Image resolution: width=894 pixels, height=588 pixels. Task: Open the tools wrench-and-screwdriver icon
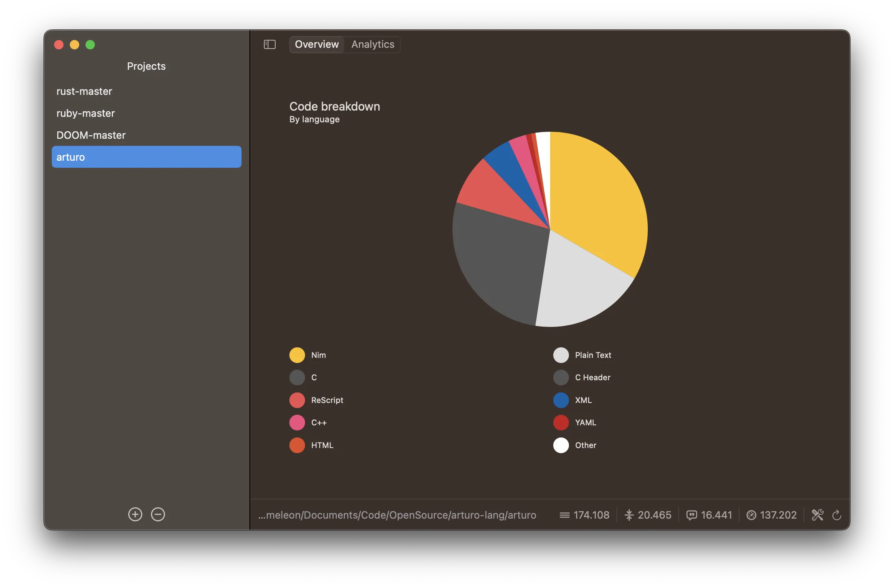[x=818, y=515]
